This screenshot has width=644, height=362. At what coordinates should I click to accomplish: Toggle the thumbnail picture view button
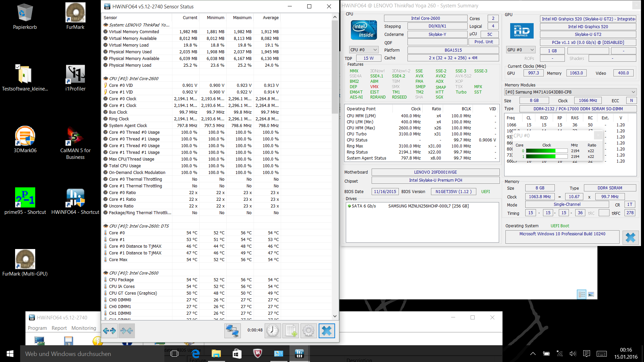click(x=591, y=294)
